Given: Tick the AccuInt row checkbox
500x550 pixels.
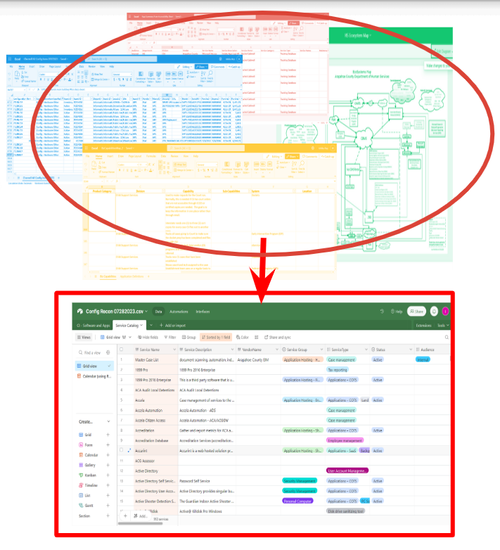Looking at the screenshot, I should pos(121,450).
